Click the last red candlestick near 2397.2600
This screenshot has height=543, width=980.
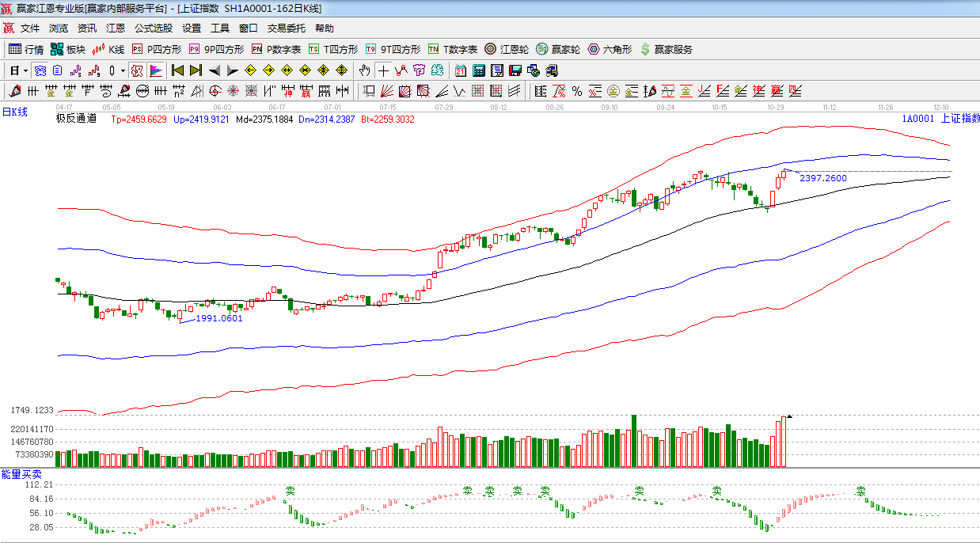coord(784,174)
